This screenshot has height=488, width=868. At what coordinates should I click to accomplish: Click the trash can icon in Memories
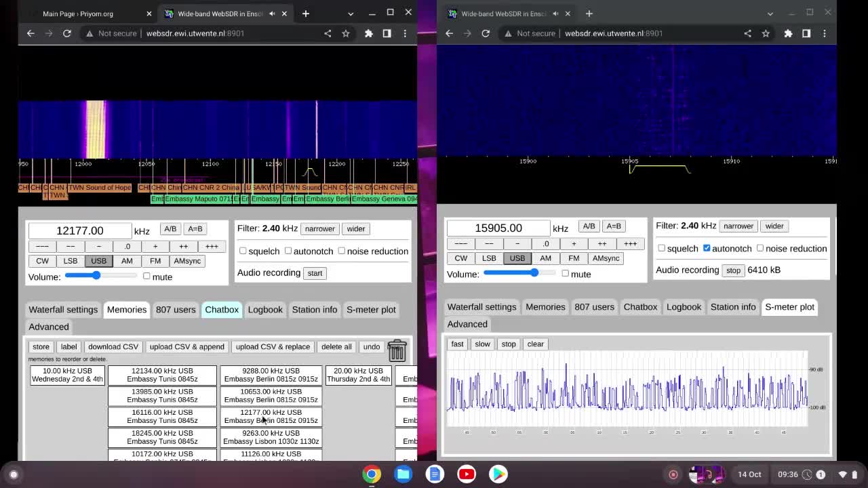[x=397, y=350]
